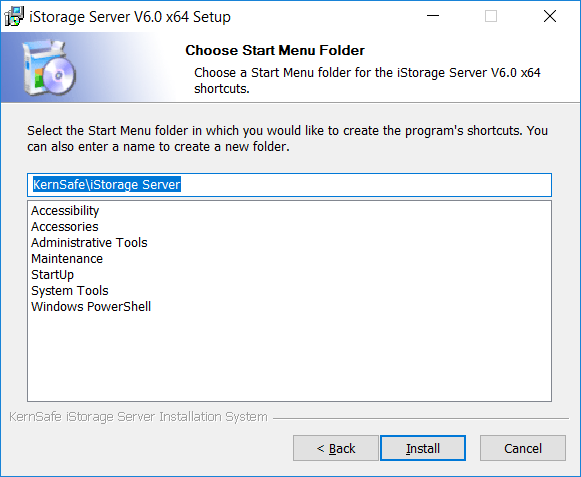Viewport: 581px width, 477px height.
Task: Click the iStorage Server V6.0 x64 Setup title
Action: pyautogui.click(x=130, y=17)
